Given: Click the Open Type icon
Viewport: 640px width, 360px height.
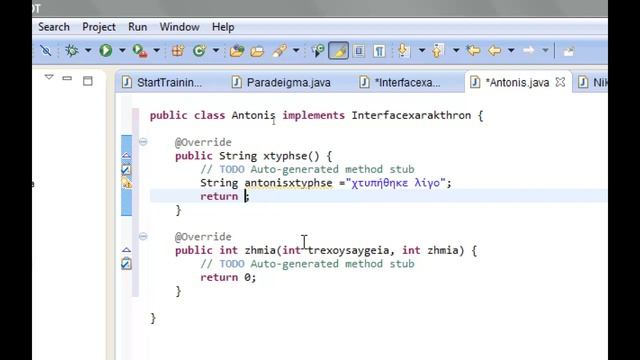Looking at the screenshot, I should [x=237, y=51].
